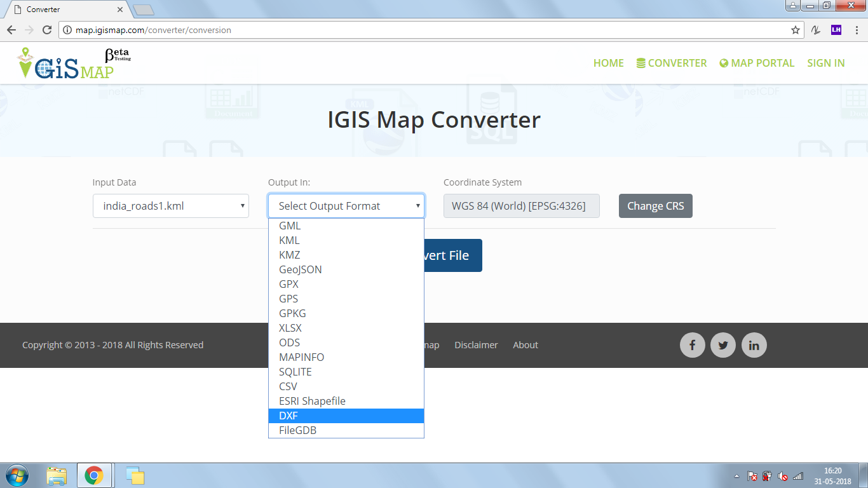Collapse the Select Output Format dropdown
Screen dimensions: 868x488
(346, 206)
